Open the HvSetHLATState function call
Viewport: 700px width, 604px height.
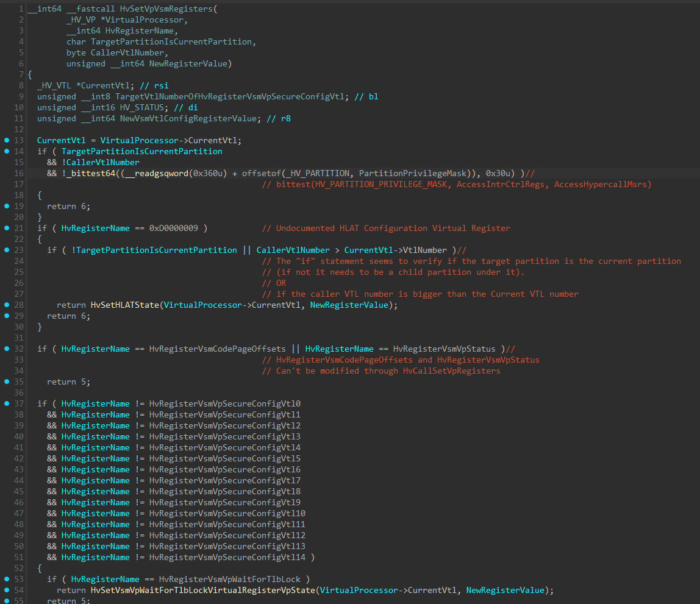point(124,305)
